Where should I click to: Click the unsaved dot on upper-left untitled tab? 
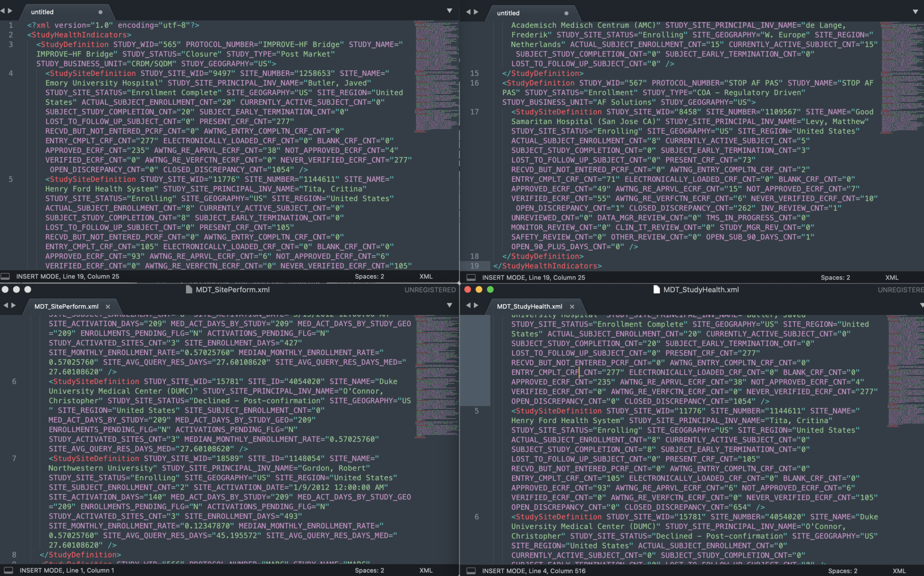(100, 12)
